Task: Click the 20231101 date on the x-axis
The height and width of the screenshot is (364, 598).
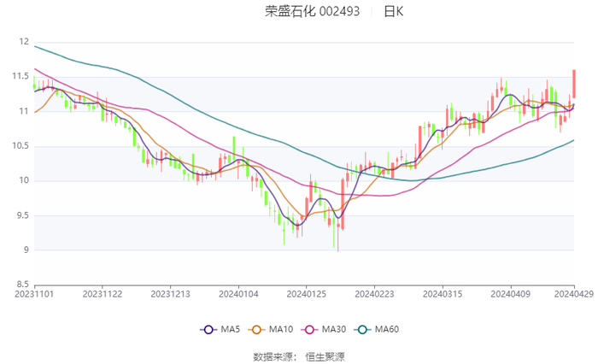Action: tap(34, 293)
